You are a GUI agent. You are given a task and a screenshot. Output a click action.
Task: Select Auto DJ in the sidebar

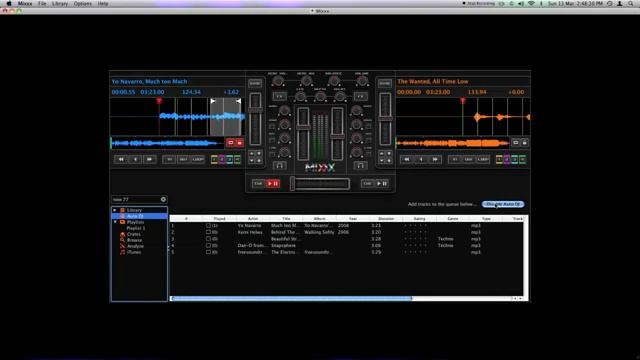point(135,216)
